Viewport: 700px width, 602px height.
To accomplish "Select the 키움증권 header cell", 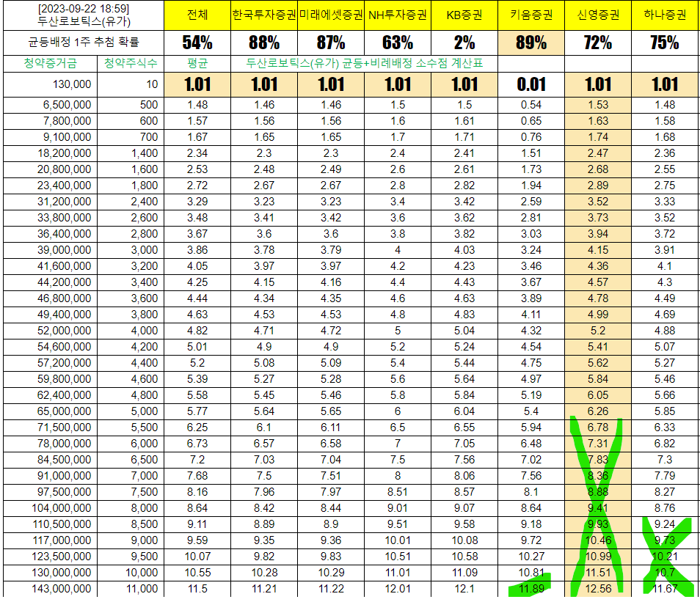I will (x=531, y=15).
